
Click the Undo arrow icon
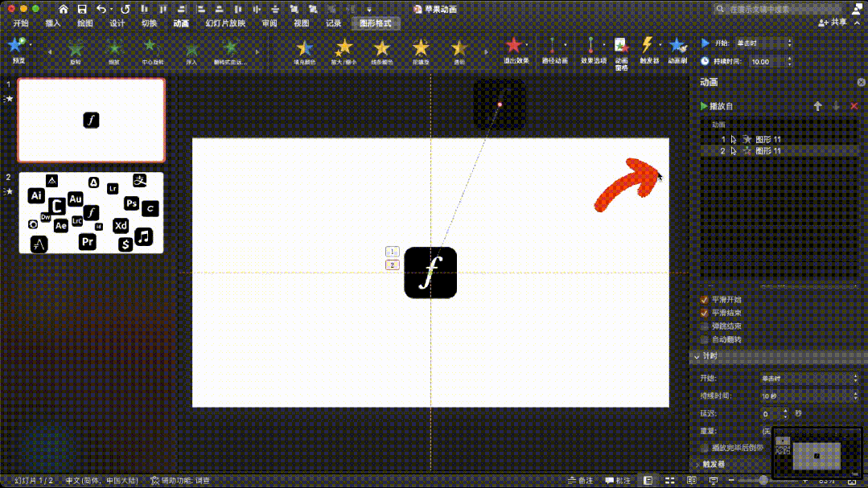click(x=101, y=9)
